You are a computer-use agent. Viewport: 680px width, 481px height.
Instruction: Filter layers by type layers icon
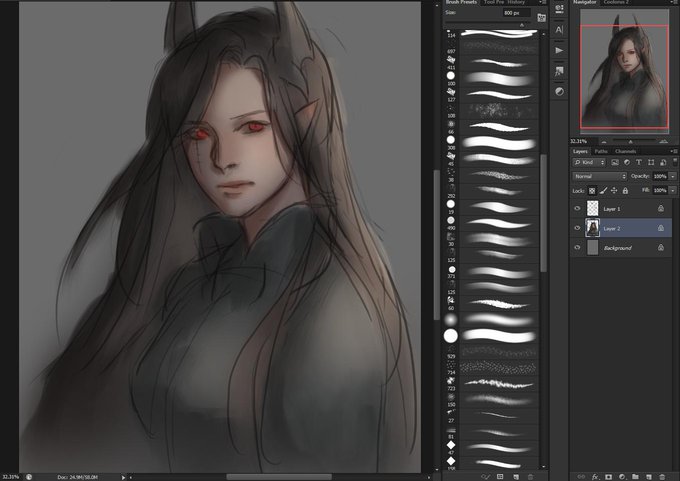tap(638, 162)
